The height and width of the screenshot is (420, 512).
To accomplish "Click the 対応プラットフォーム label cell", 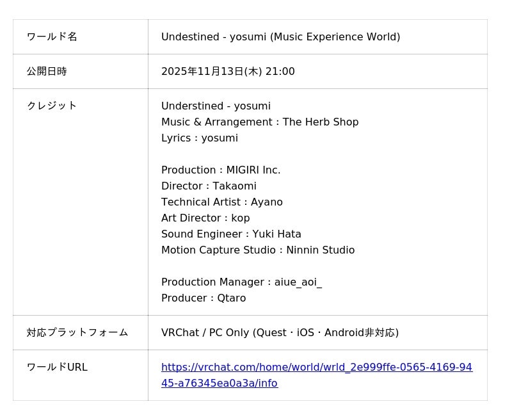I will (77, 332).
